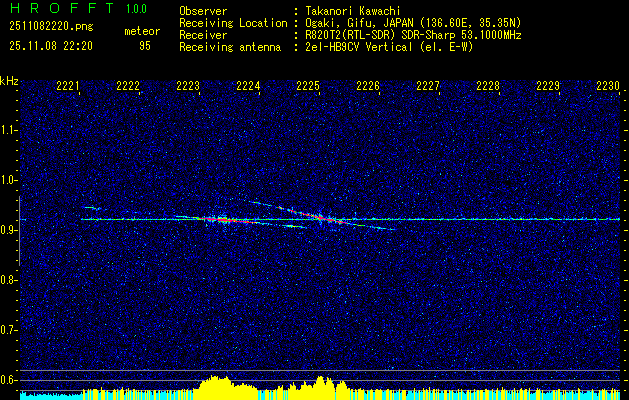Viewport: 629px width, 400px height.
Task: Click time marker 2228
Action: coord(488,86)
